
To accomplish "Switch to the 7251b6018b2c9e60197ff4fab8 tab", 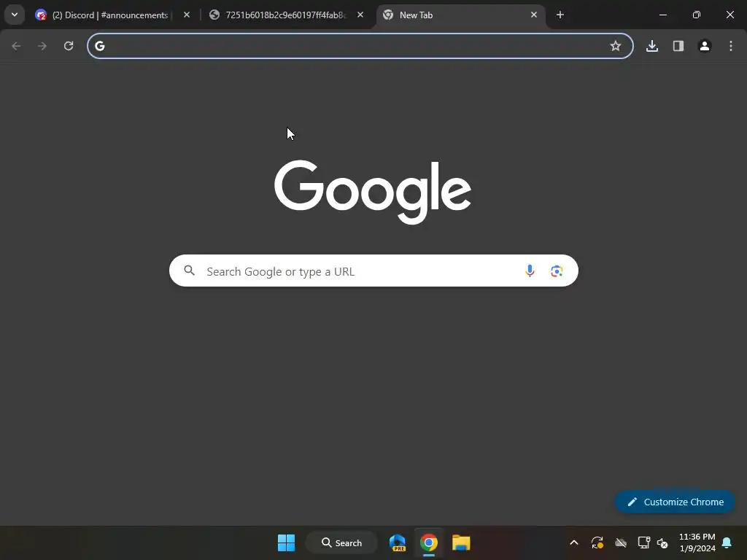I will [x=287, y=15].
